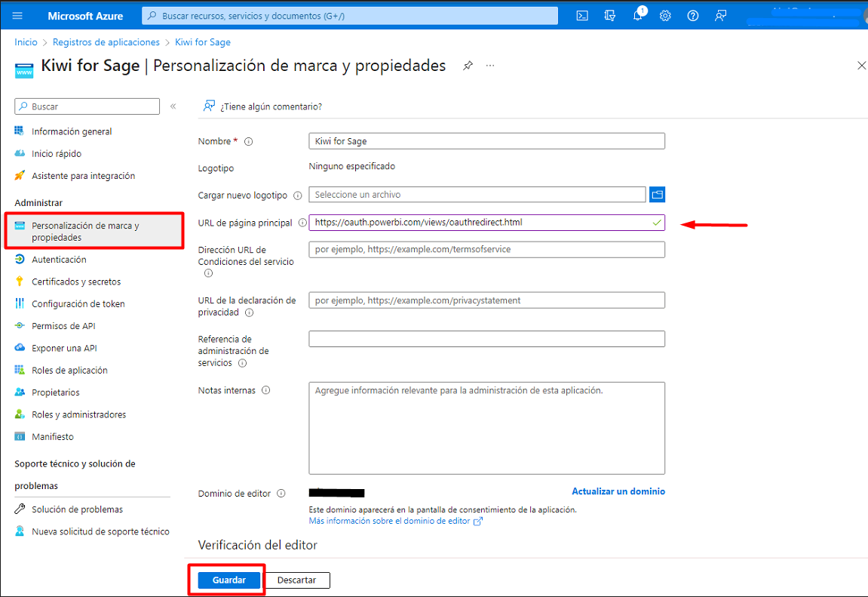Go to Kiwi for Sage breadcrumb

coord(203,42)
